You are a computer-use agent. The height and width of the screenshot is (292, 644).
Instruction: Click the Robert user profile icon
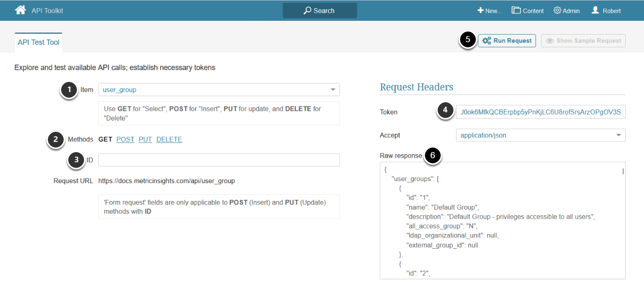(x=595, y=10)
